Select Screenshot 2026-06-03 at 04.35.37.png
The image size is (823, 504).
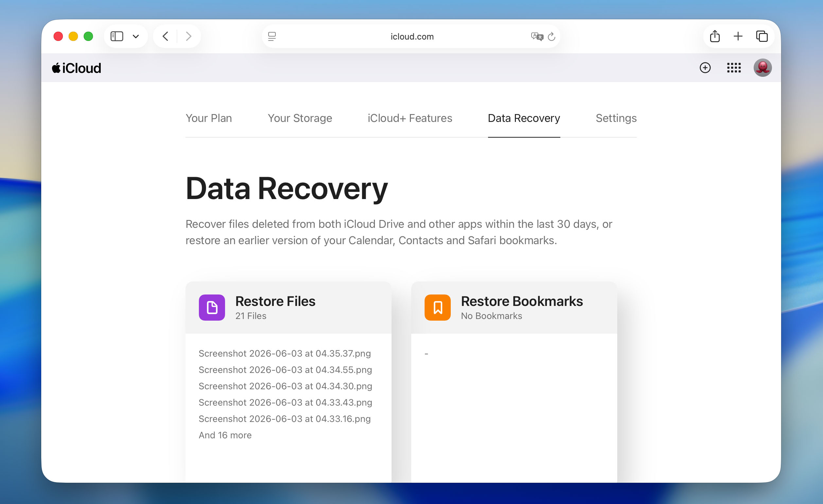pyautogui.click(x=285, y=353)
